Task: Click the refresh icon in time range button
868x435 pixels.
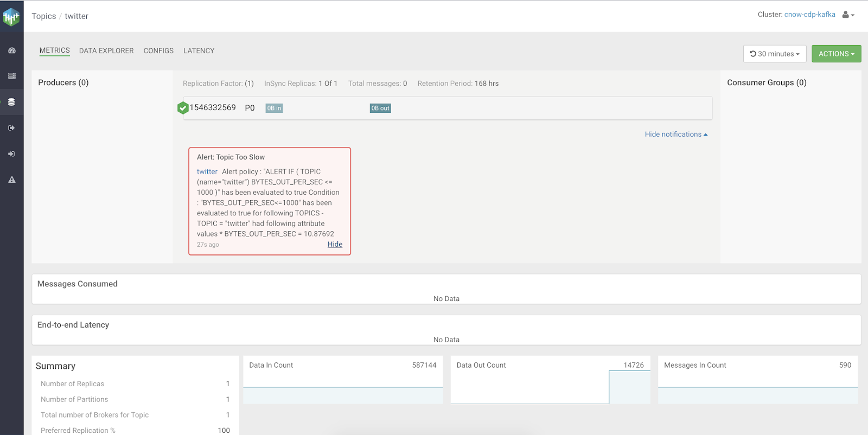Action: click(x=753, y=54)
